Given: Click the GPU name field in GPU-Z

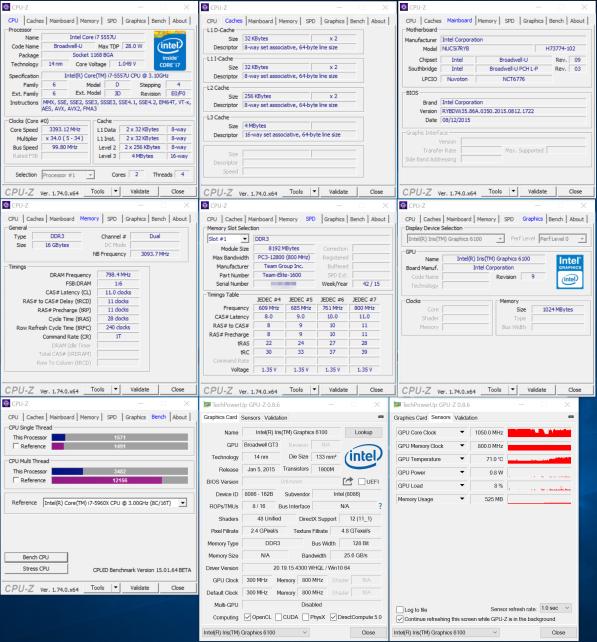Looking at the screenshot, I should coord(292,432).
